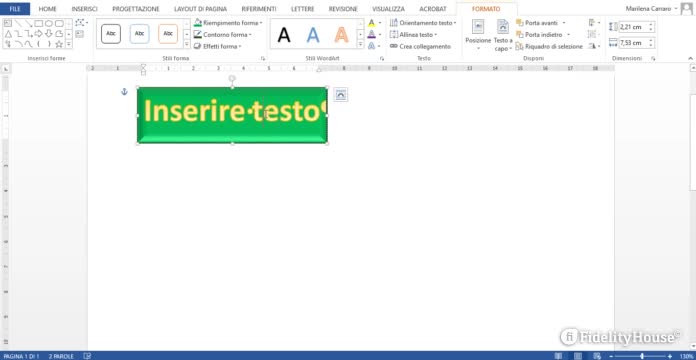Open Porta avanti bring forward
Image resolution: width=696 pixels, height=360 pixels.
point(542,23)
